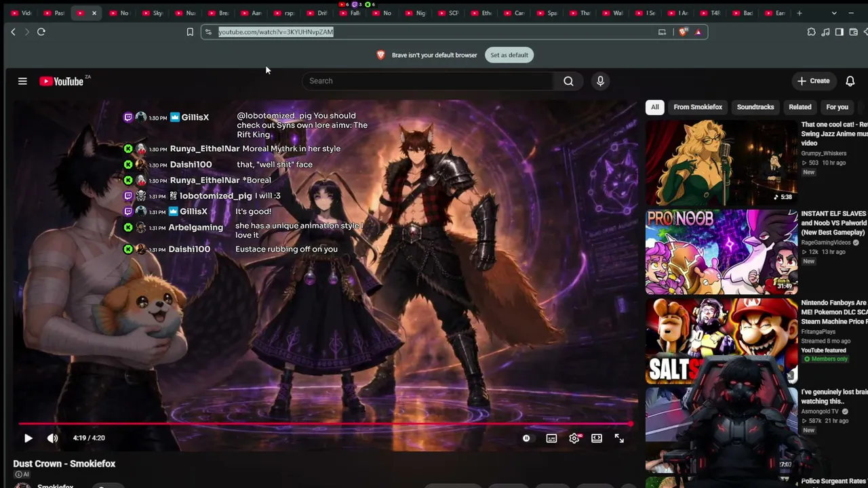This screenshot has height=488, width=868.
Task: Visit the Grumpy_Whiskers channel
Action: pyautogui.click(x=823, y=153)
